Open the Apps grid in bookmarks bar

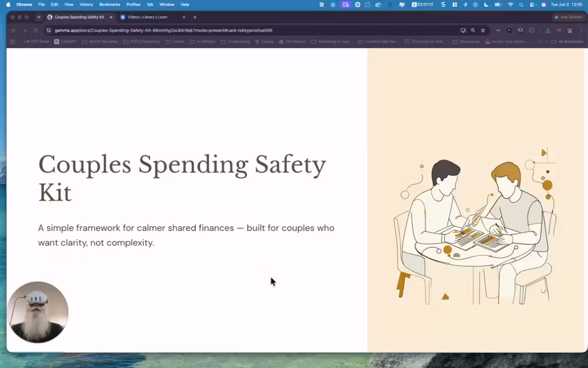[12, 42]
